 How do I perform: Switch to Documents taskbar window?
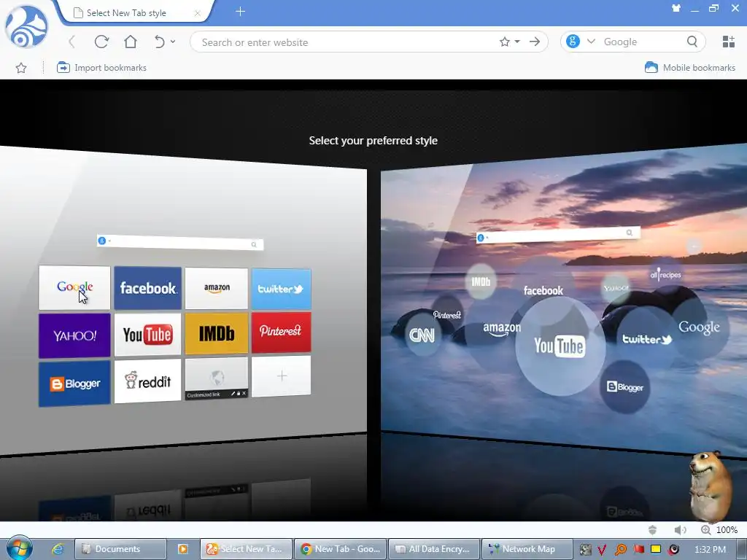120,549
